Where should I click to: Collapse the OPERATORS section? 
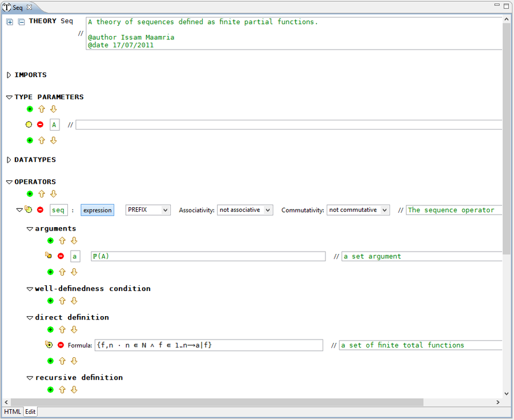coord(9,182)
